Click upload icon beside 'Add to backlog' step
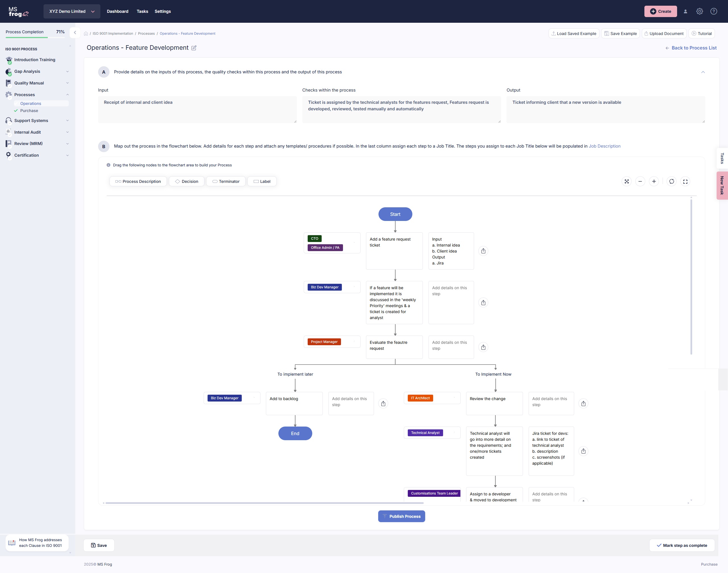 pos(383,404)
